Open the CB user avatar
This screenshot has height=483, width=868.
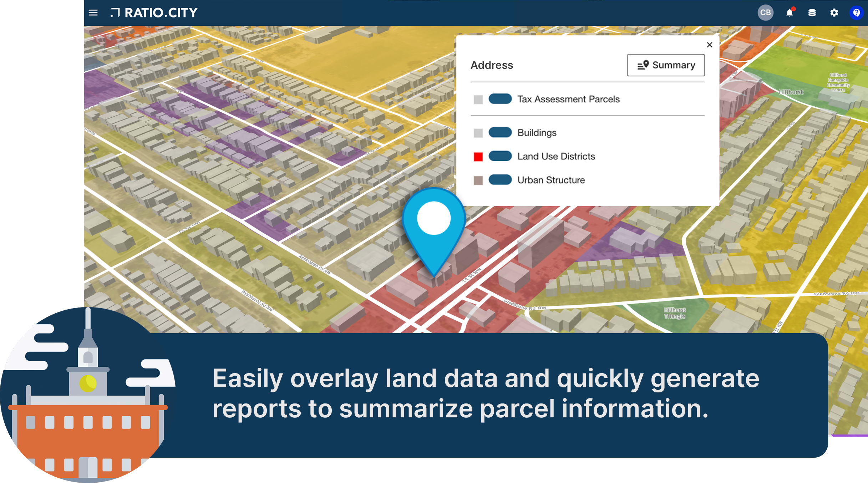pos(765,13)
